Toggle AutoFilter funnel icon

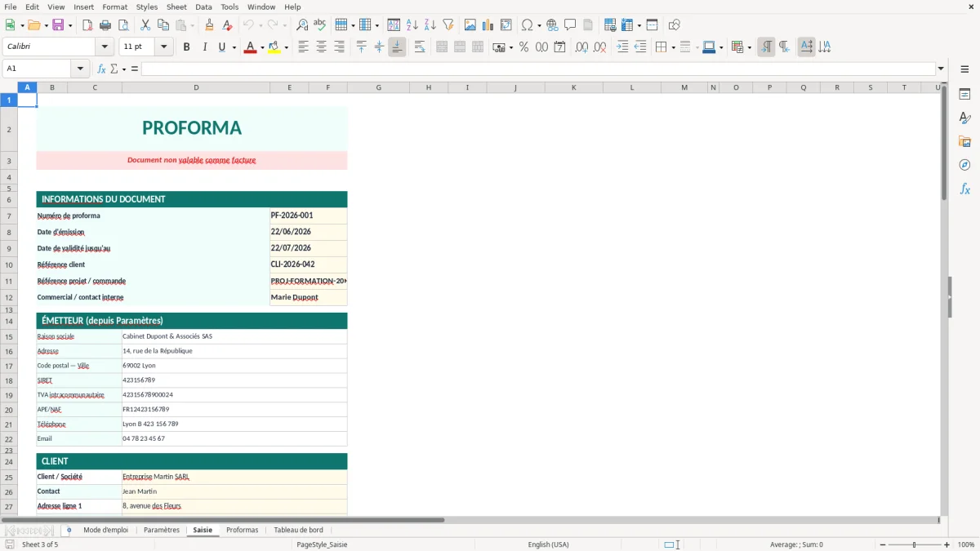point(448,25)
